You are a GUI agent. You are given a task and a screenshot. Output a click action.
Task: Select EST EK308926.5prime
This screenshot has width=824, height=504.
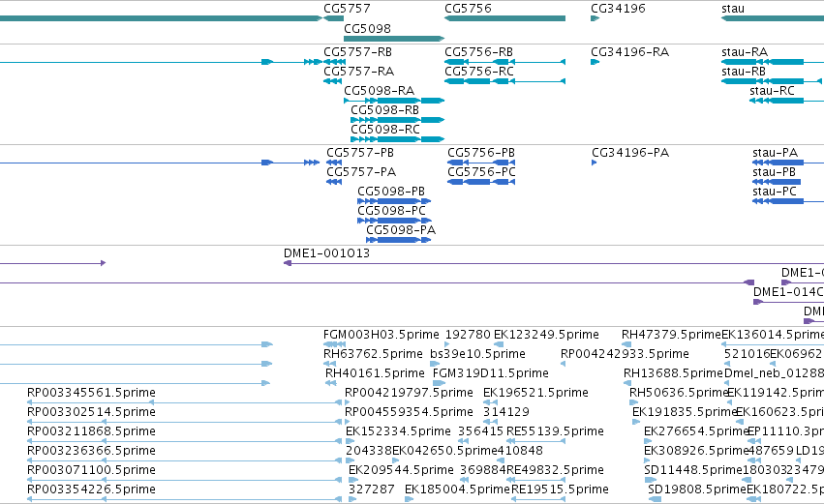coord(696,452)
